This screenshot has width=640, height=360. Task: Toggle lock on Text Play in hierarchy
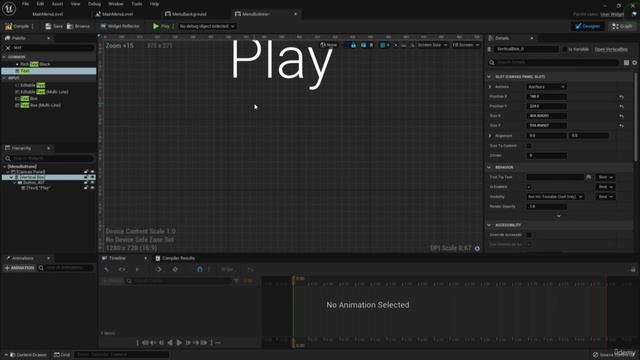pos(86,188)
